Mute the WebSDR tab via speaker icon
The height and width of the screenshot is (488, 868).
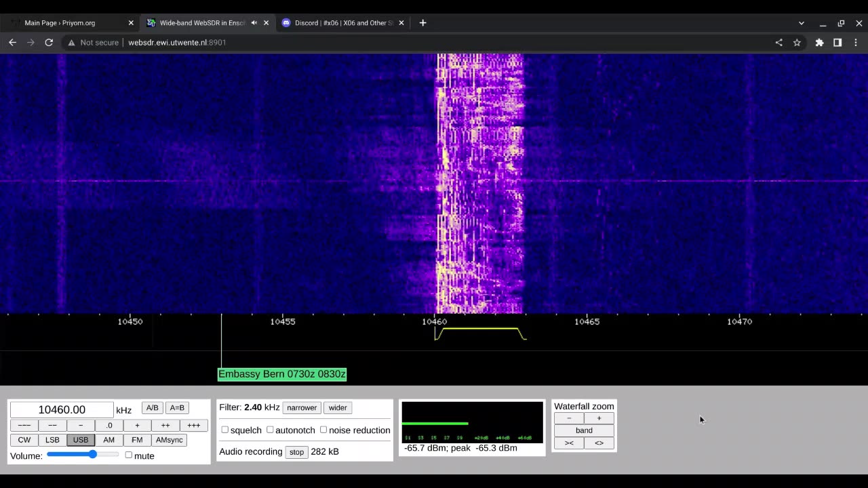254,22
